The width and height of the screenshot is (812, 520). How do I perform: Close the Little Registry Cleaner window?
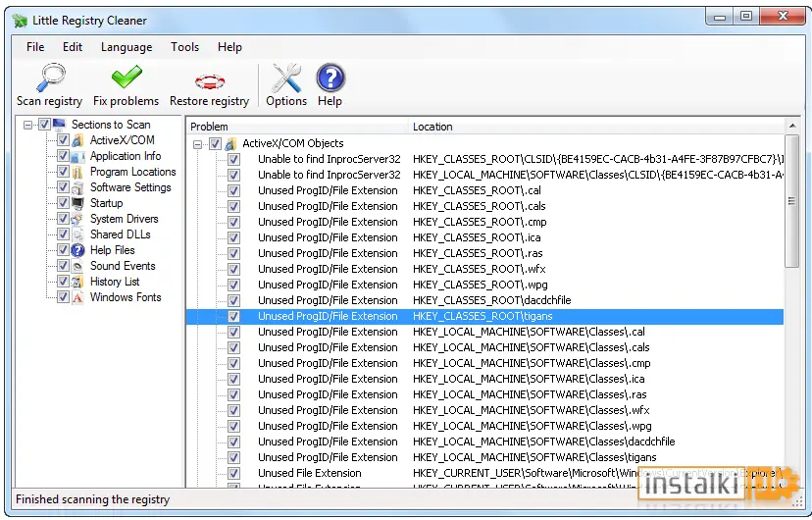[783, 17]
